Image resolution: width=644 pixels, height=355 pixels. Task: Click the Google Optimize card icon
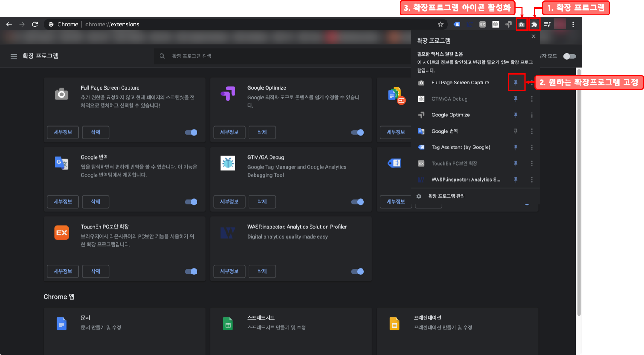[x=228, y=93]
